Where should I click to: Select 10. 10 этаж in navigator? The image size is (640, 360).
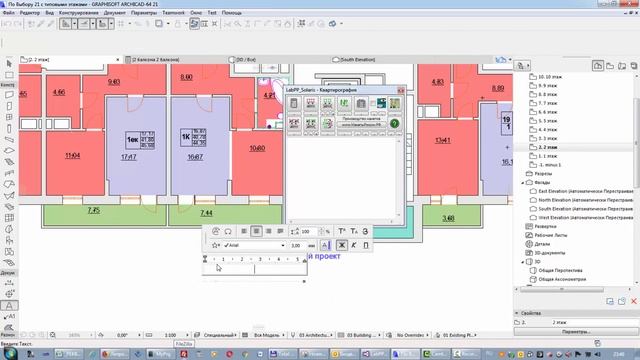[549, 77]
